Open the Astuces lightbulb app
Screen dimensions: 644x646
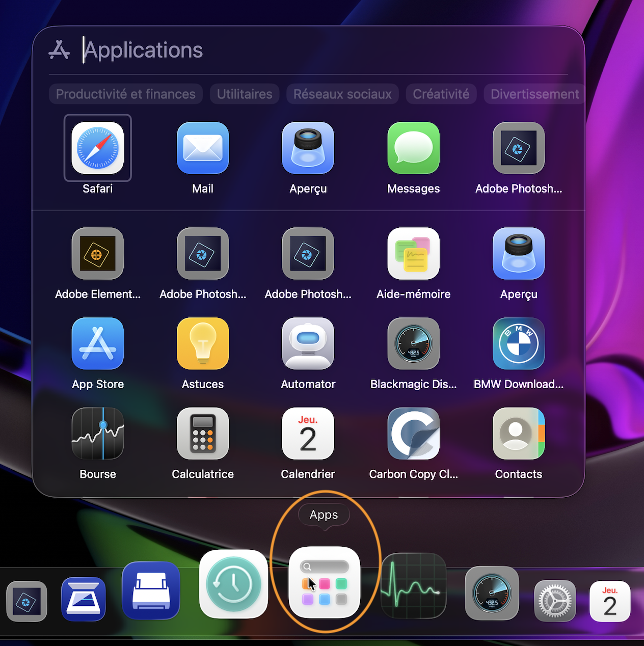(203, 344)
